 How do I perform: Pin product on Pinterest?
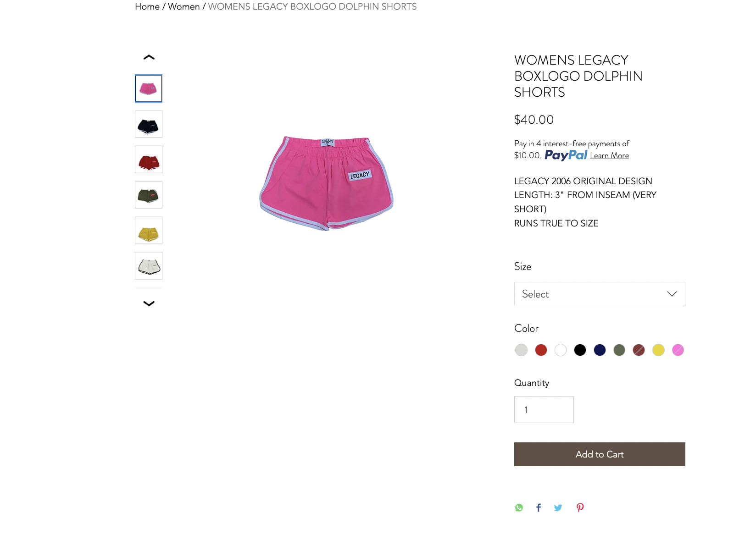tap(580, 507)
